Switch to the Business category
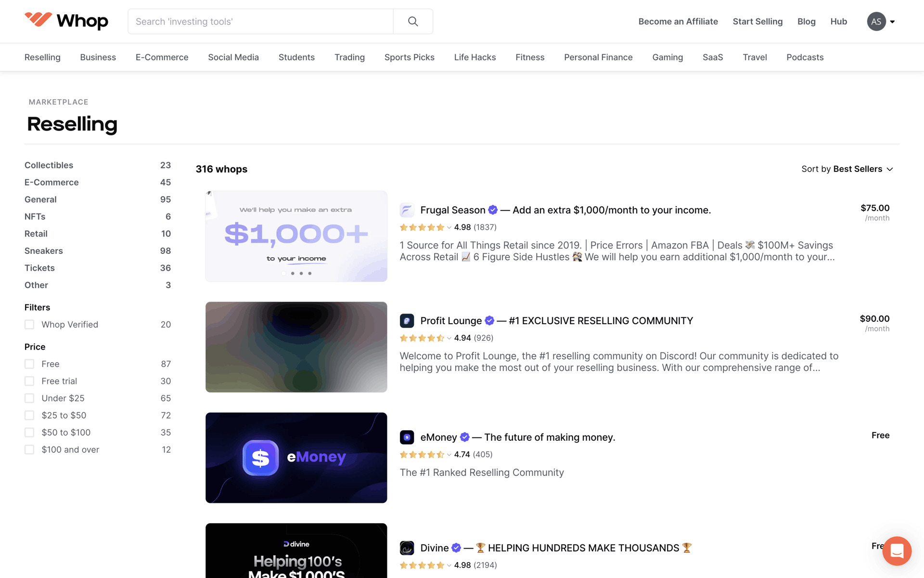The width and height of the screenshot is (924, 578). tap(98, 57)
